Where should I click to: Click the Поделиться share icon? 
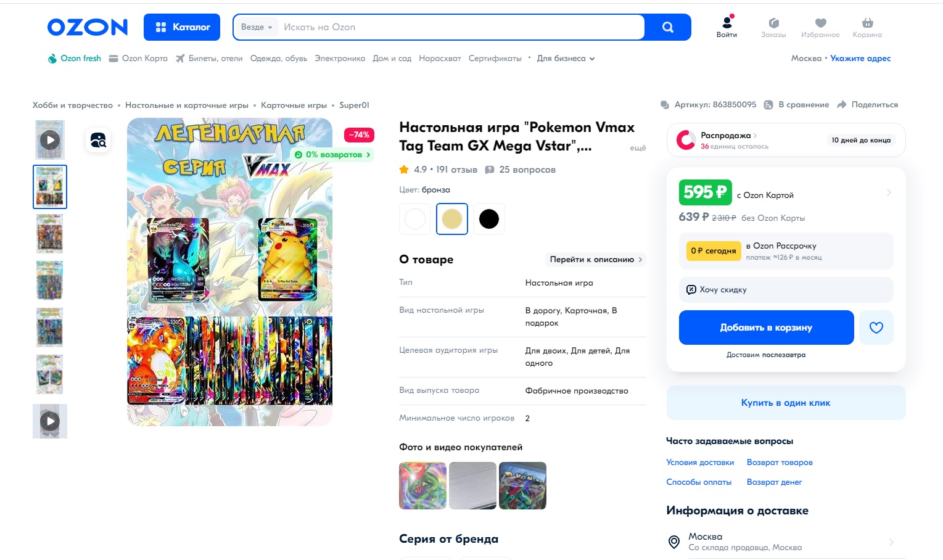(841, 105)
